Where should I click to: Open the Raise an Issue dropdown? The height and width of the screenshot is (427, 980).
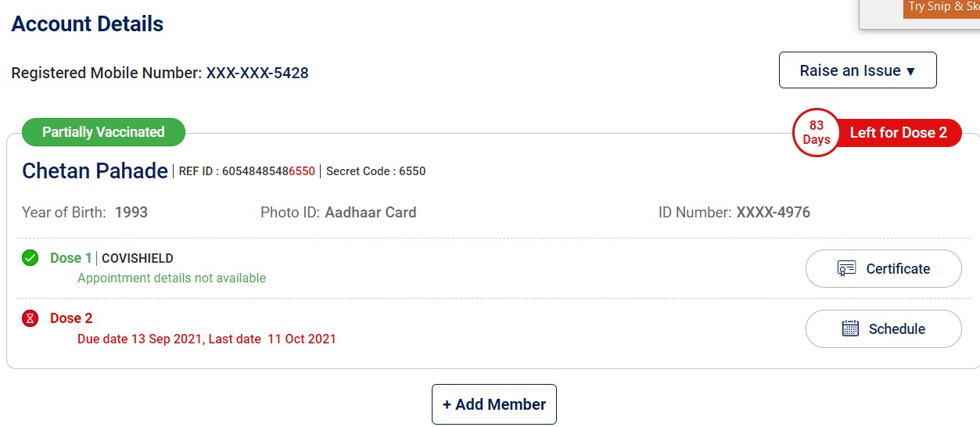[857, 70]
